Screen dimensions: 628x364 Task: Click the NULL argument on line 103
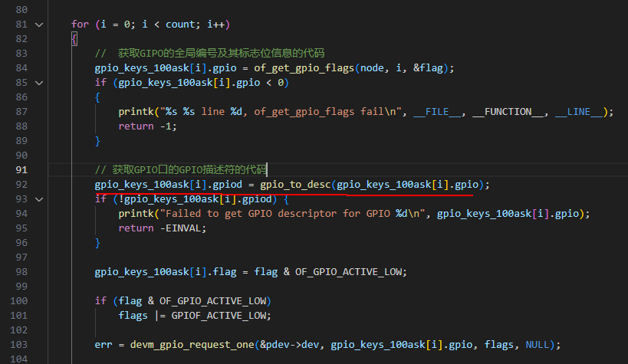pyautogui.click(x=538, y=345)
